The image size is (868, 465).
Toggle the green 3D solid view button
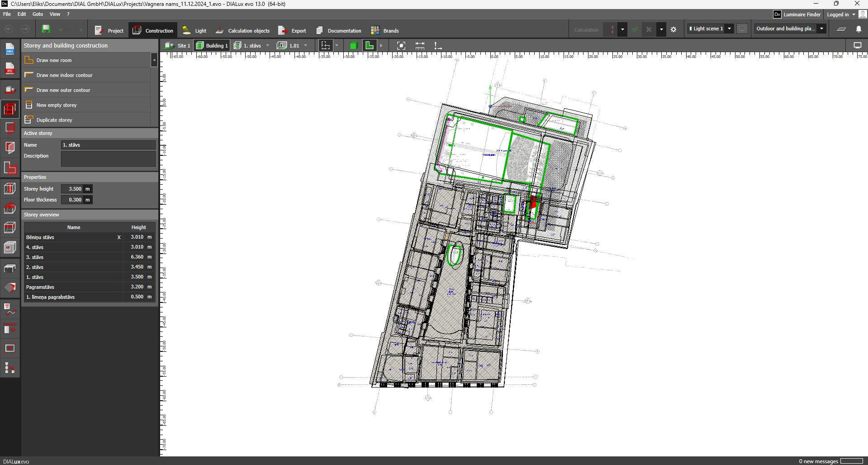pyautogui.click(x=353, y=46)
